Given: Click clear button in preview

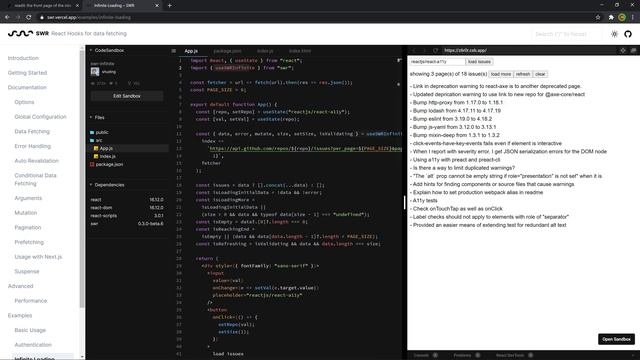Looking at the screenshot, I should (540, 74).
